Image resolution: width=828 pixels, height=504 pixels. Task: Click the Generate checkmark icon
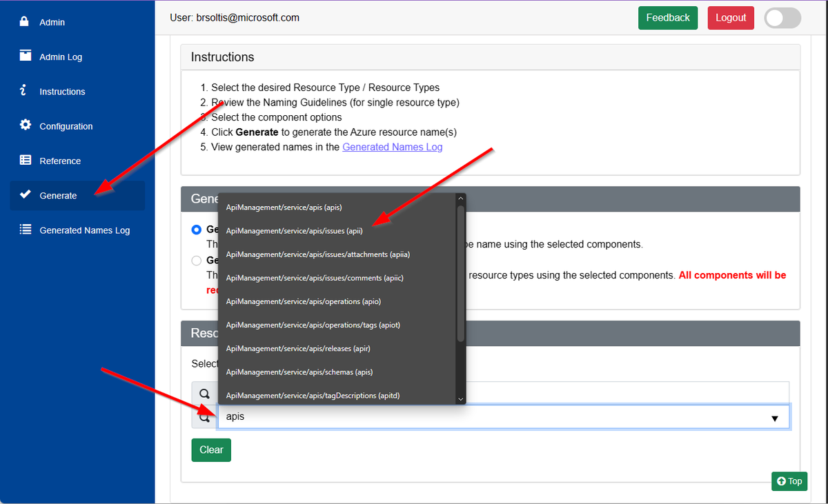click(26, 194)
